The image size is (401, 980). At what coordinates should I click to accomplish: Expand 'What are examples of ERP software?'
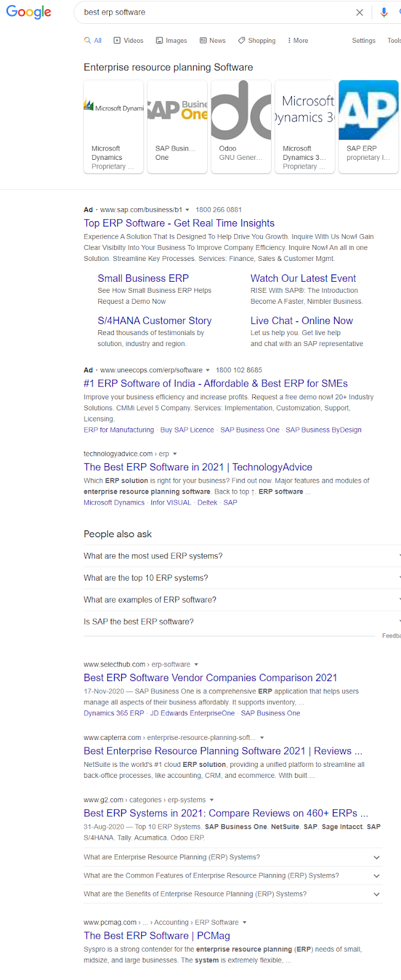pyautogui.click(x=242, y=600)
